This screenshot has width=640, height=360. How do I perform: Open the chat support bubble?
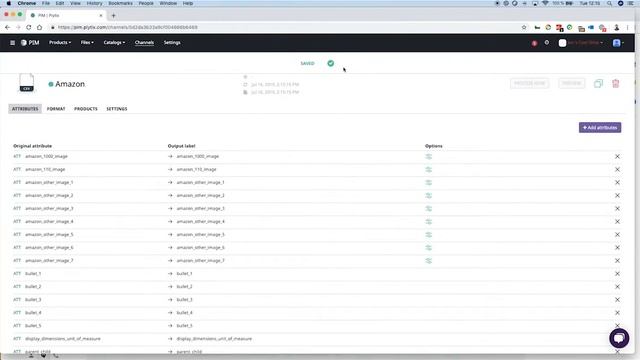[619, 338]
